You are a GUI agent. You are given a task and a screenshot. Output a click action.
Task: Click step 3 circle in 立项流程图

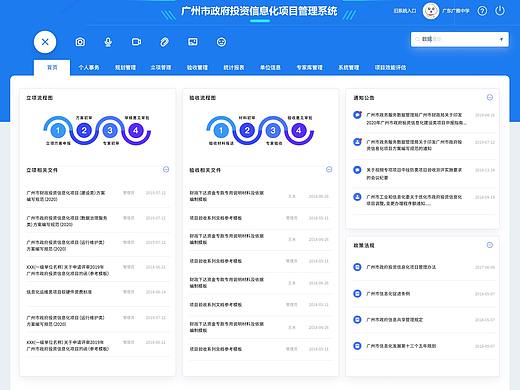tap(110, 130)
